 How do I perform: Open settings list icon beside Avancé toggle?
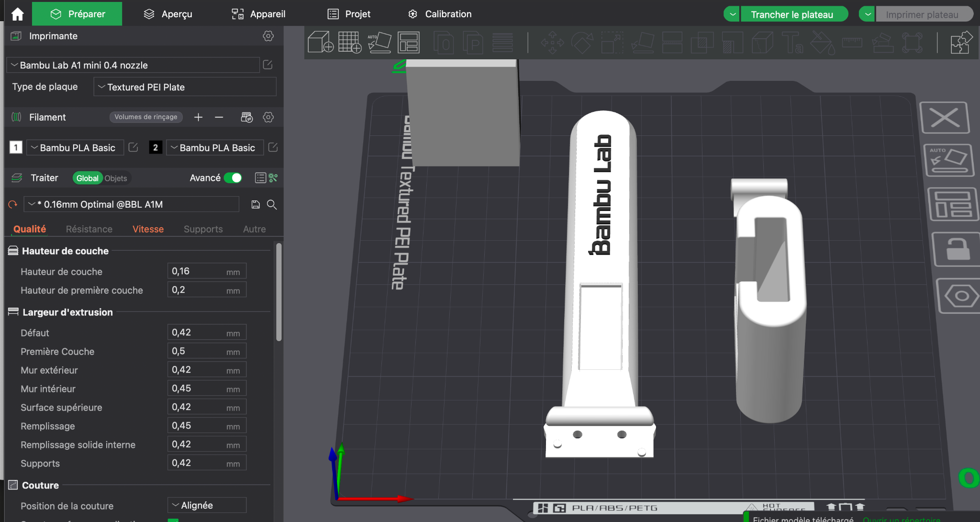click(x=260, y=178)
